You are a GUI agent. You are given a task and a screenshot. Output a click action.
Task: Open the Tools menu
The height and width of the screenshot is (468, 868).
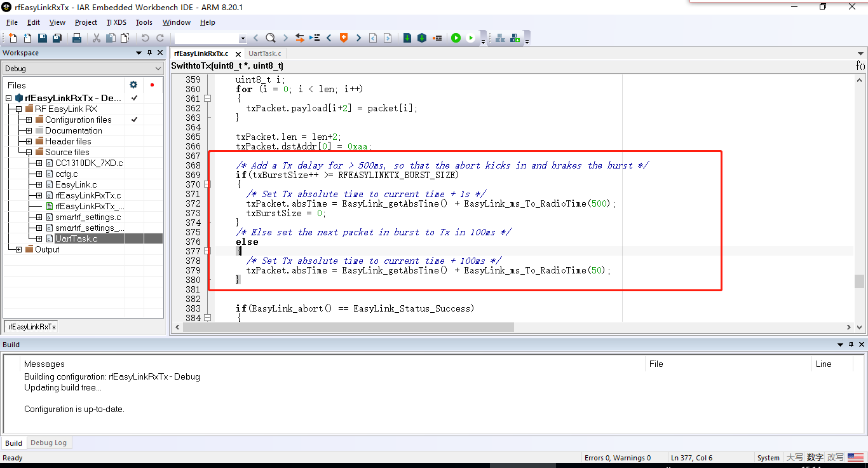coord(144,22)
